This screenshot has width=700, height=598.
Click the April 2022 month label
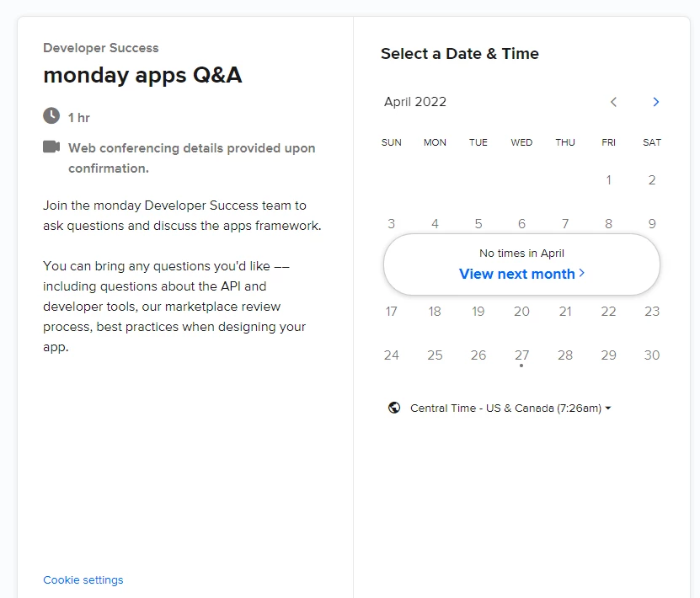pos(415,102)
